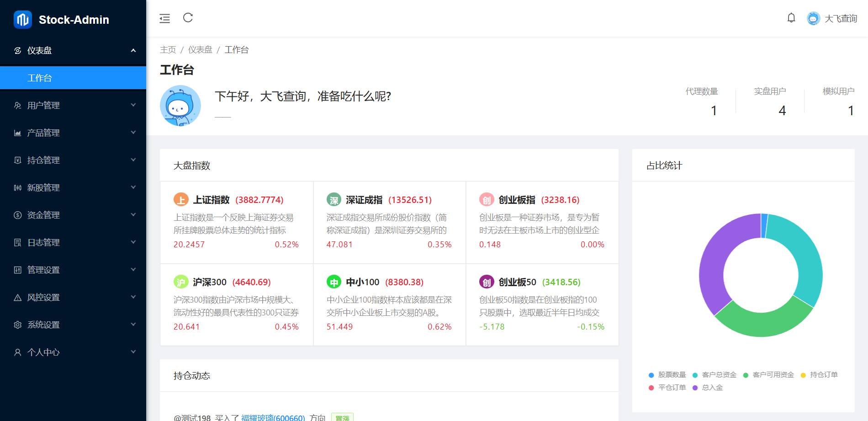Expand the 资金管理 sidebar menu
The height and width of the screenshot is (421, 868).
pos(73,215)
